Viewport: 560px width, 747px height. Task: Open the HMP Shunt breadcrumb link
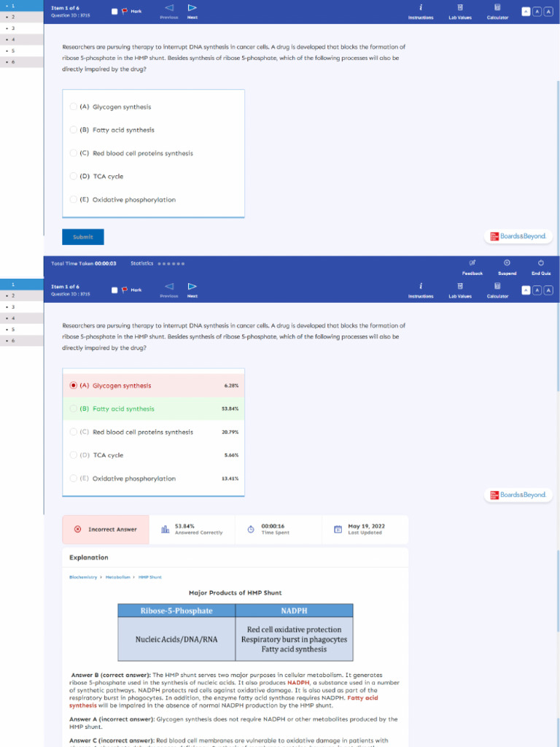[x=150, y=577]
